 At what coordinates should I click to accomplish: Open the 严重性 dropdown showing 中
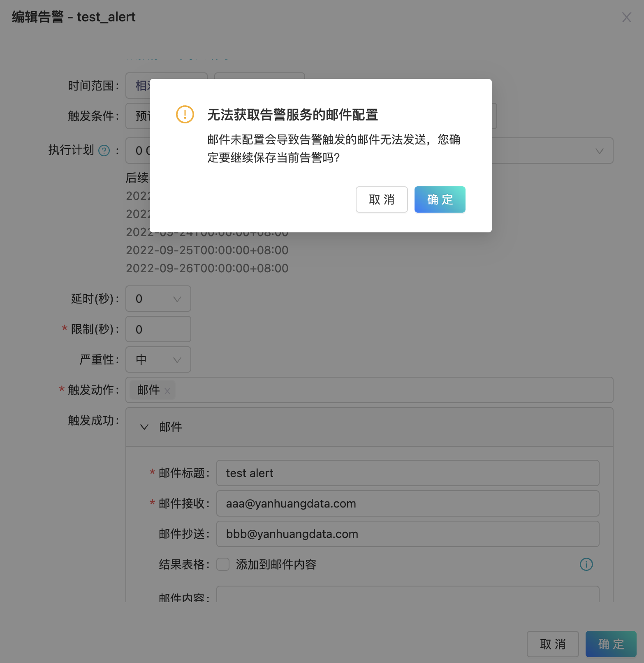coord(158,359)
